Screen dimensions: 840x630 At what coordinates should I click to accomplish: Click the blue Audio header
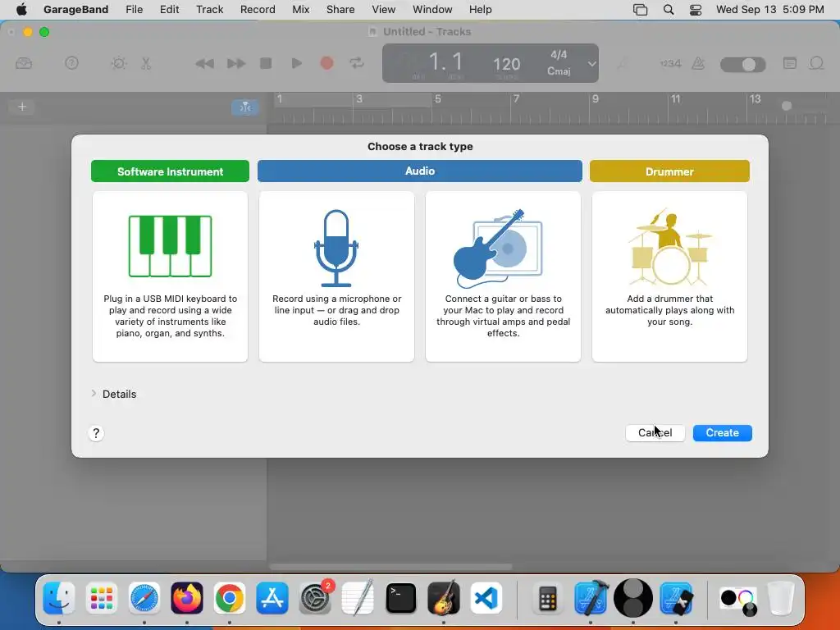(419, 171)
